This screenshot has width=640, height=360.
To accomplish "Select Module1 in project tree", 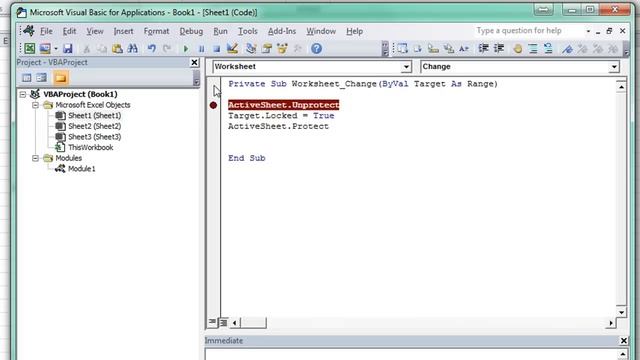I will coord(81,169).
